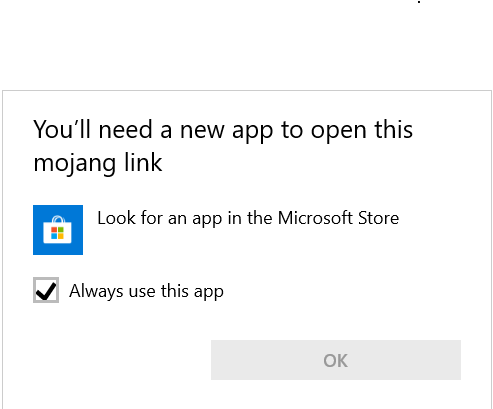Viewport: 493px width, 409px height.
Task: Click the blue Microsoft Store tile
Action: coord(58,230)
